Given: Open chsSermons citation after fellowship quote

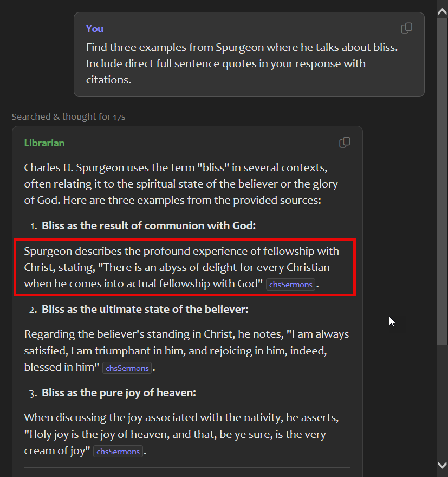Looking at the screenshot, I should coord(290,285).
